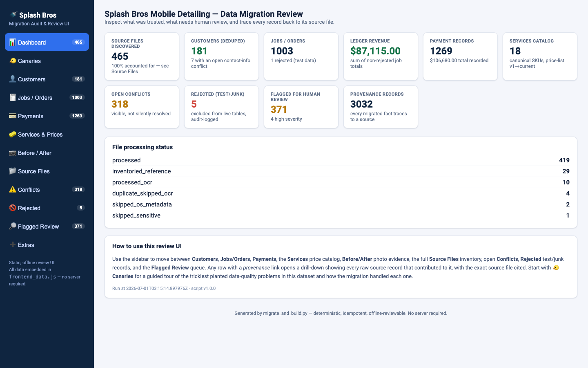This screenshot has height=368, width=588.
Task: Click the 'How to use this review UI' heading
Action: pos(147,246)
